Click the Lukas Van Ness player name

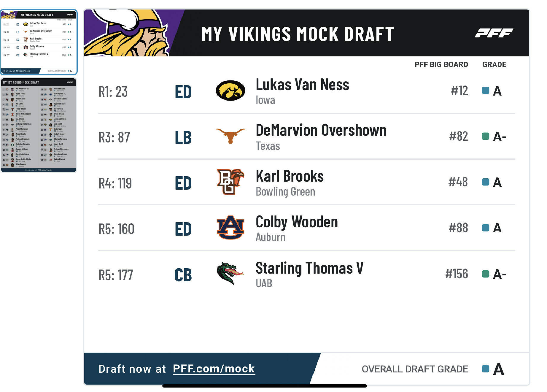(x=302, y=85)
